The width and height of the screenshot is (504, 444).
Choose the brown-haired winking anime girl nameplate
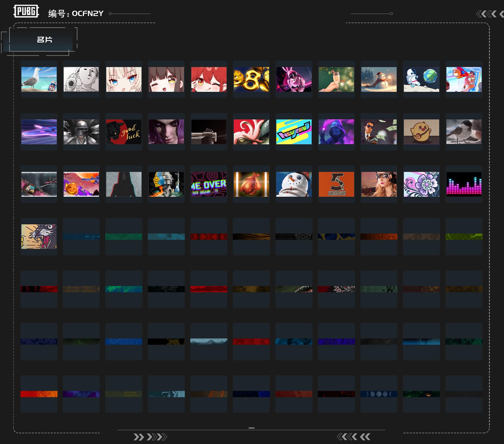click(166, 79)
